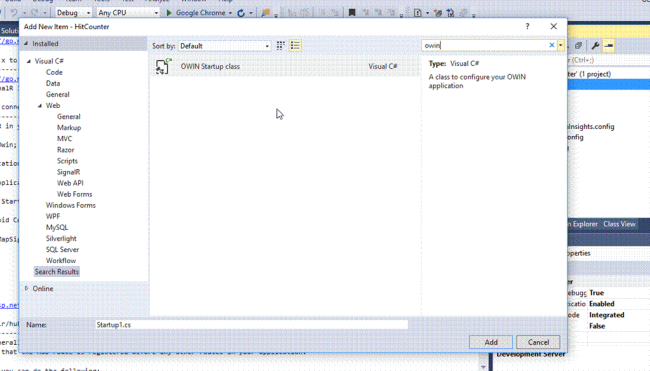Viewport: 650px width, 371px height.
Task: Click the bookmark icon in toolbar
Action: pos(352,13)
